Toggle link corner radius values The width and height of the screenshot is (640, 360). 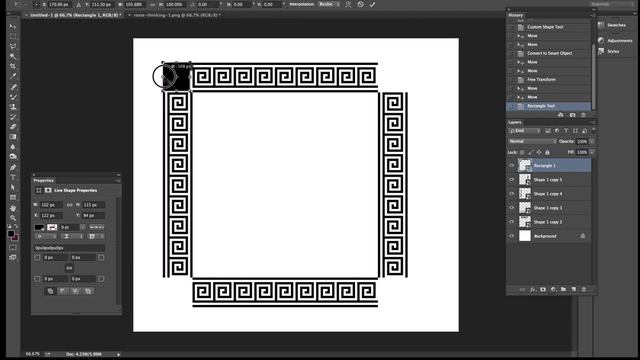pyautogui.click(x=69, y=268)
